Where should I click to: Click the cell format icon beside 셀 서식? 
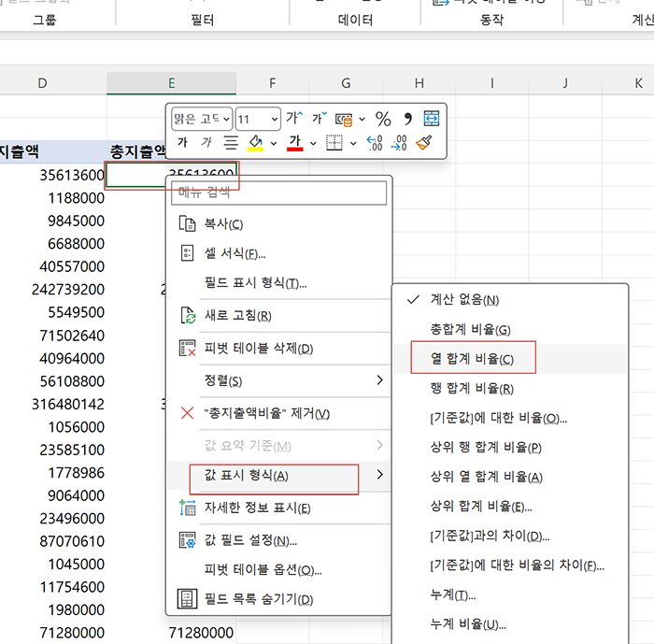tap(187, 253)
